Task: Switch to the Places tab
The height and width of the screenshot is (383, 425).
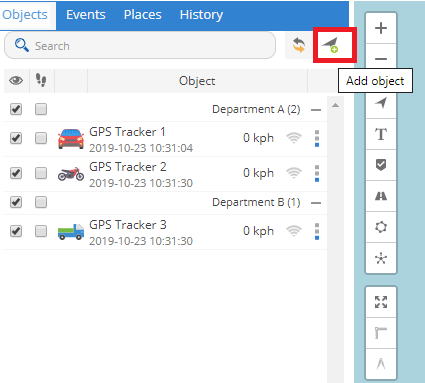Action: [142, 15]
